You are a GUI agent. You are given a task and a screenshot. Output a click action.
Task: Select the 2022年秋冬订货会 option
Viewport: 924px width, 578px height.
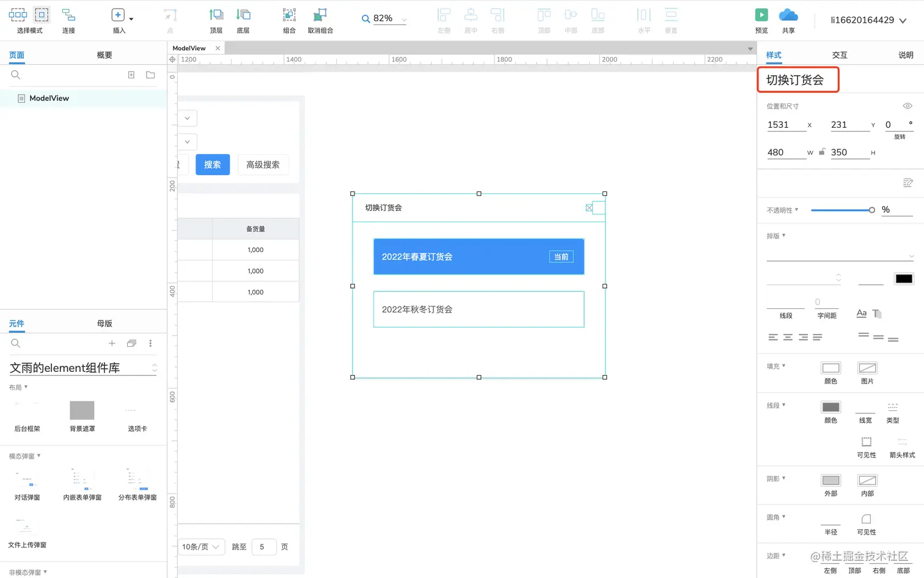tap(479, 309)
